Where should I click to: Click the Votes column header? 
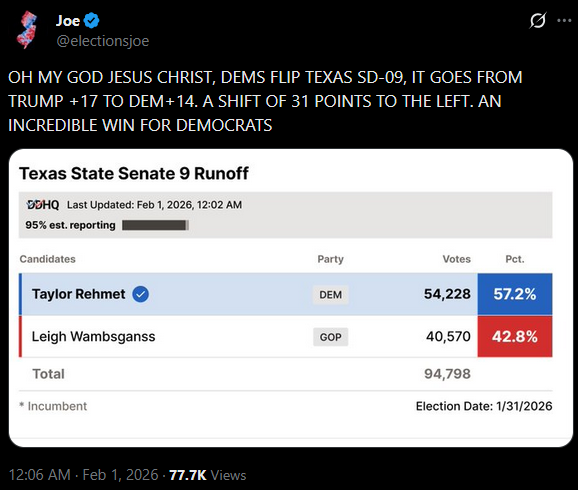click(x=456, y=259)
